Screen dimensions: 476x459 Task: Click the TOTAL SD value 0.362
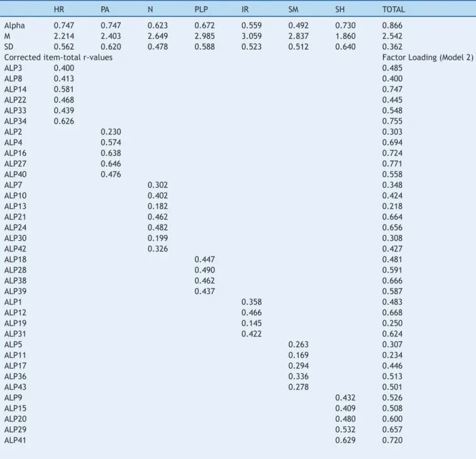pos(392,47)
